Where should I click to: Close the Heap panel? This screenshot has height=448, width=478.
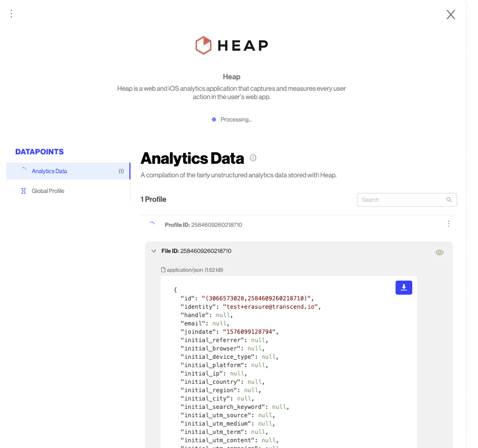[x=451, y=15]
